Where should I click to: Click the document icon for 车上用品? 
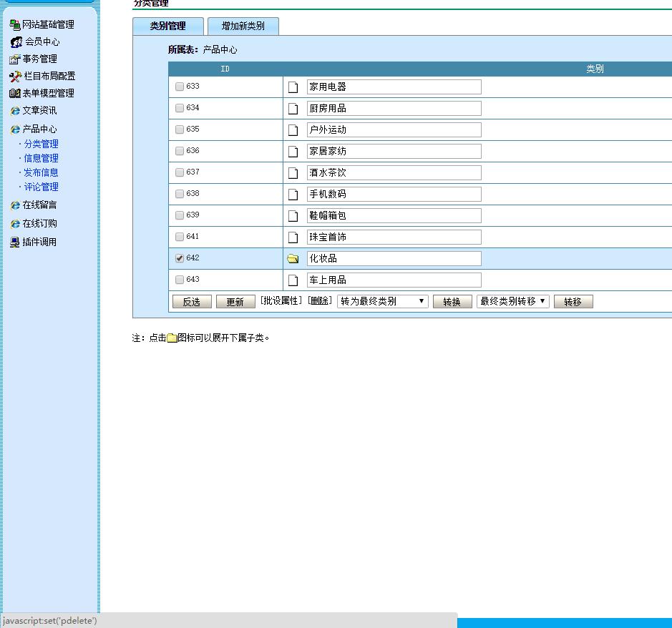(293, 280)
